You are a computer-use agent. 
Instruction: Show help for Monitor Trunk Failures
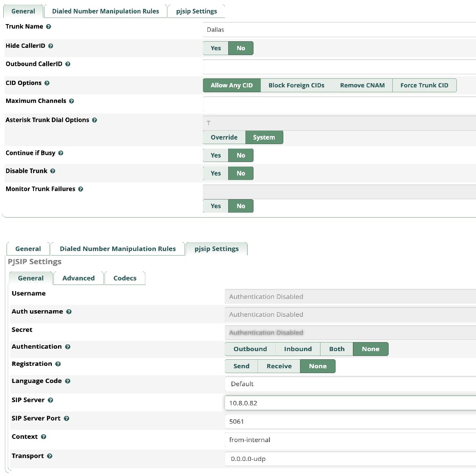point(80,189)
